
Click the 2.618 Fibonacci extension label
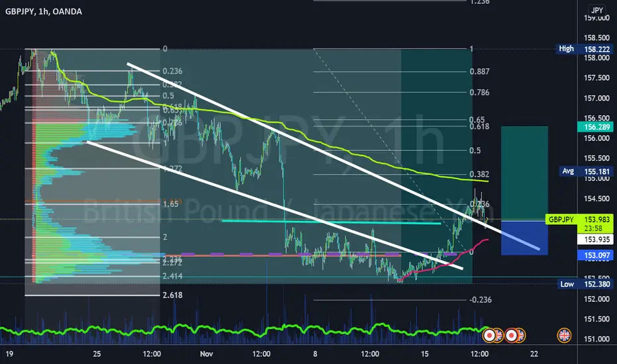coord(172,295)
